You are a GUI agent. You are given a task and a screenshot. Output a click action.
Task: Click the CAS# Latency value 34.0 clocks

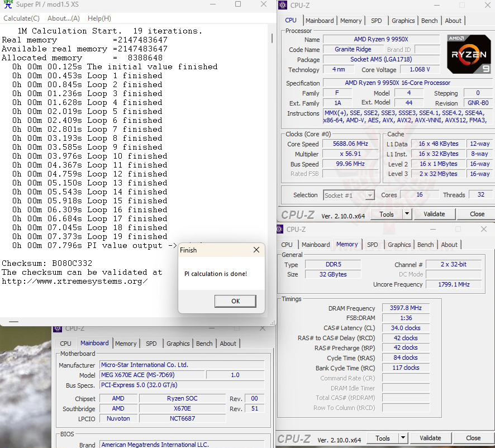406,328
